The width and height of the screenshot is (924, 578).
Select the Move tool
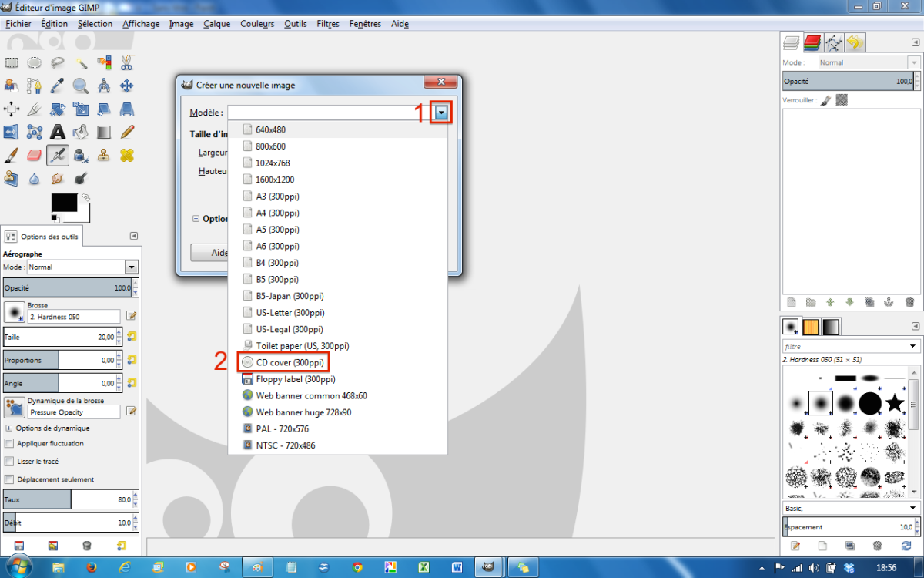point(127,86)
